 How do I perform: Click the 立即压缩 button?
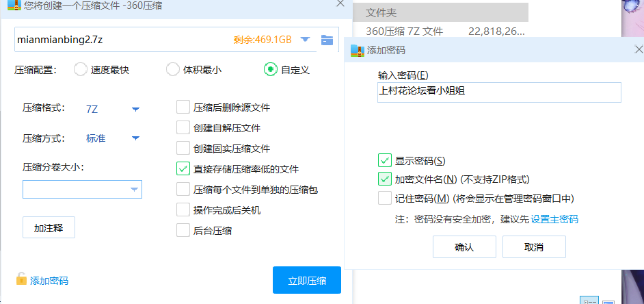pos(307,280)
